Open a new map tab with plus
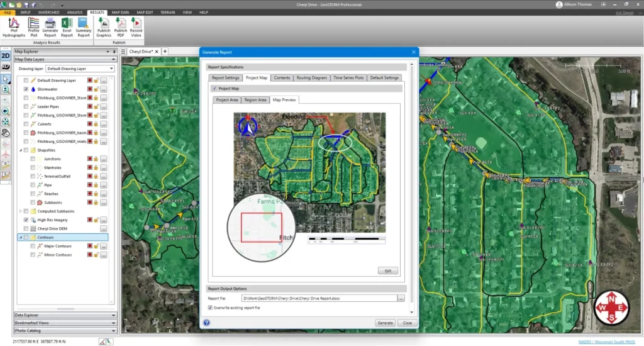Screen dimensions: 644x346 pos(165,52)
